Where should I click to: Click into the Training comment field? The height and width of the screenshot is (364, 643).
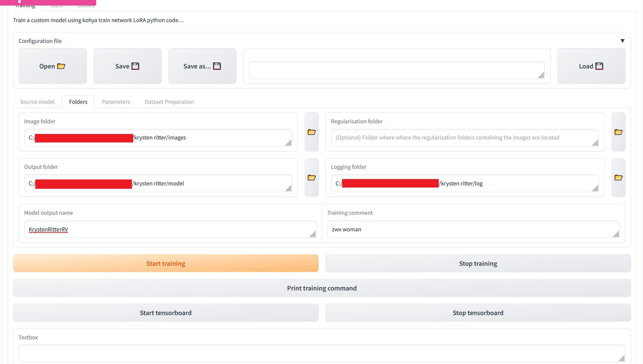click(472, 230)
